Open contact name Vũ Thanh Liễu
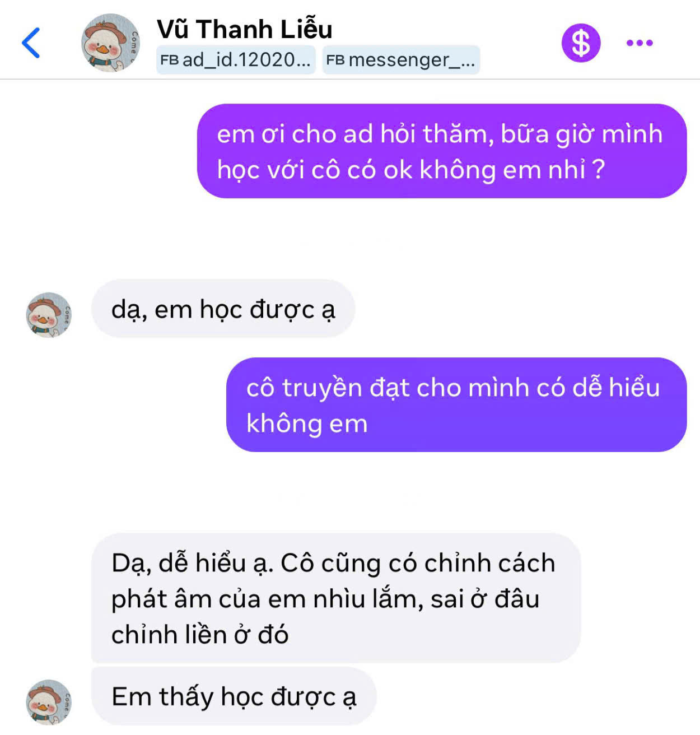The width and height of the screenshot is (700, 735). 245,29
